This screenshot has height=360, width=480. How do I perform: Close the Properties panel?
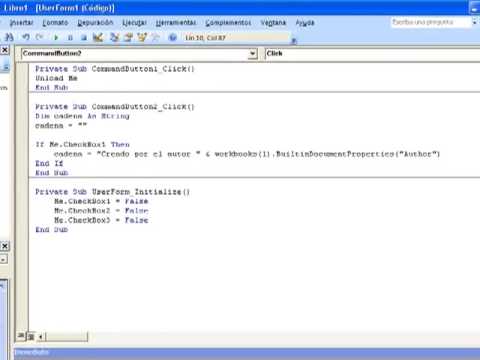5,246
